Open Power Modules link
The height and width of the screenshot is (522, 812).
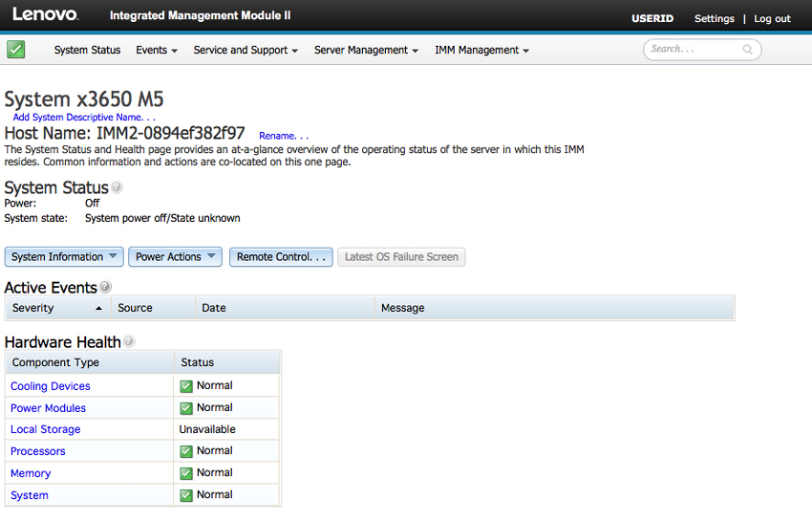(x=48, y=408)
